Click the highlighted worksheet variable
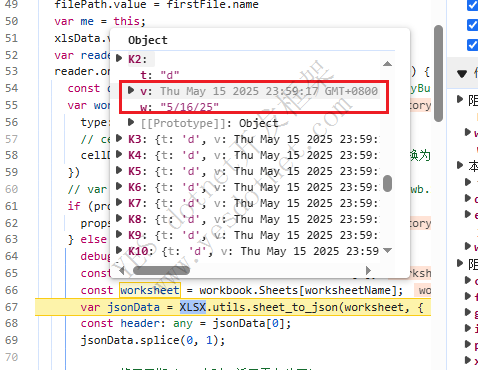Viewport: 478px width, 370px height. coord(150,290)
